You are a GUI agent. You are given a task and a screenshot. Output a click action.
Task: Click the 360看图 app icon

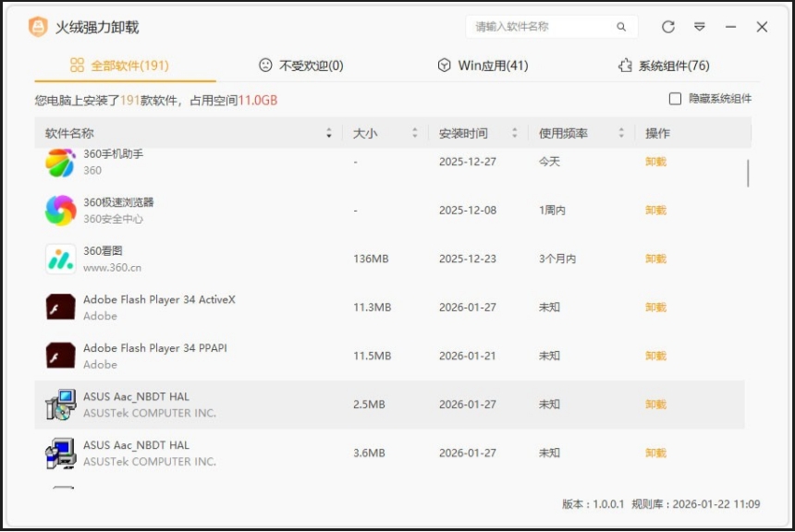60,259
